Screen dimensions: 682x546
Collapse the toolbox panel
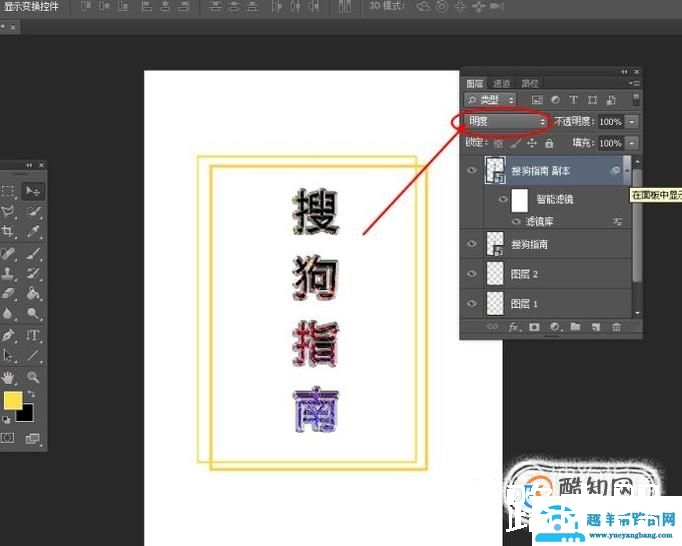click(x=29, y=165)
